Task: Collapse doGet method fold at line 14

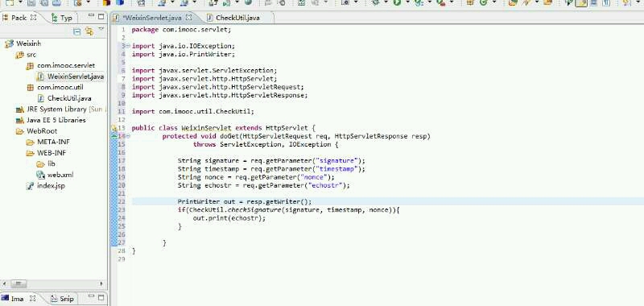Action: pos(128,136)
